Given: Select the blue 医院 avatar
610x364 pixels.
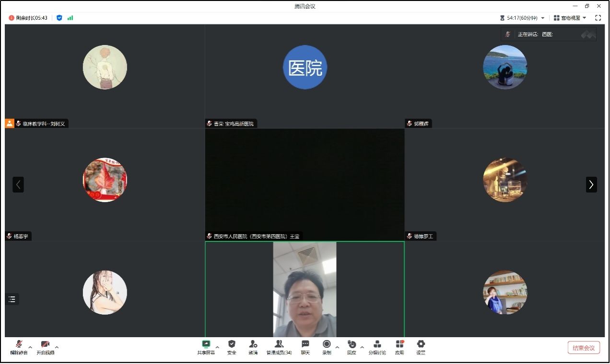Looking at the screenshot, I should (x=305, y=67).
